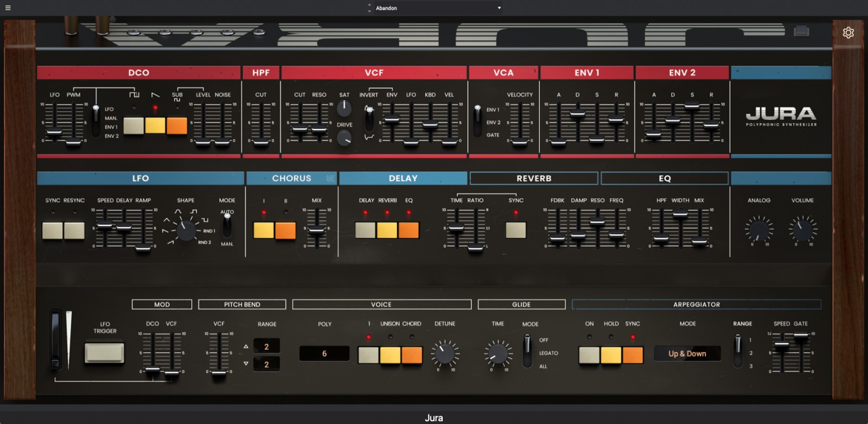
Task: Switch to the DELAY tab
Action: pos(403,178)
